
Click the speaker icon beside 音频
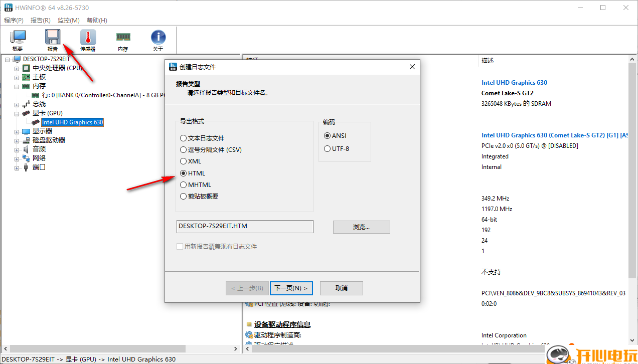(x=26, y=148)
